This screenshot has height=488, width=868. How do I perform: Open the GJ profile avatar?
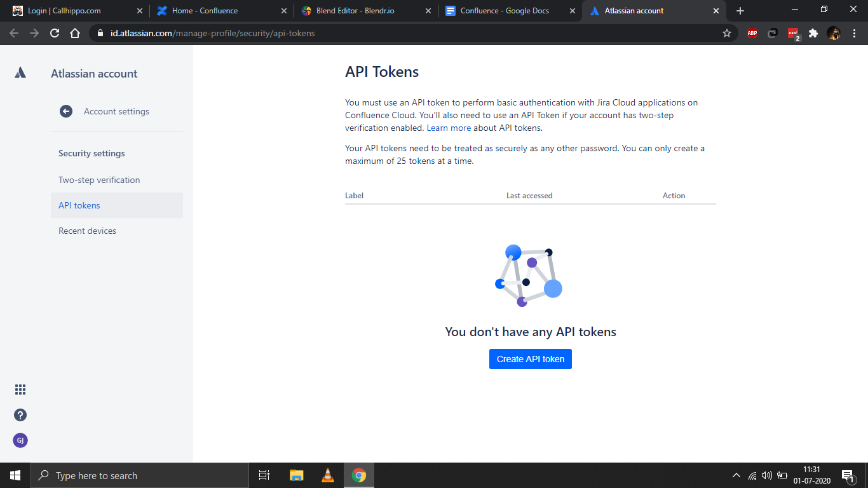(x=20, y=440)
